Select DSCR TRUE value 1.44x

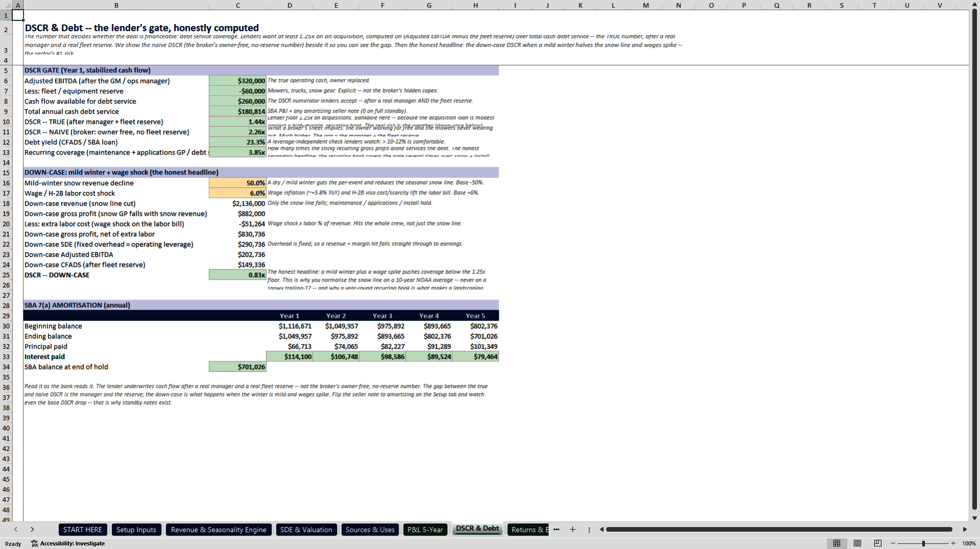tap(237, 121)
